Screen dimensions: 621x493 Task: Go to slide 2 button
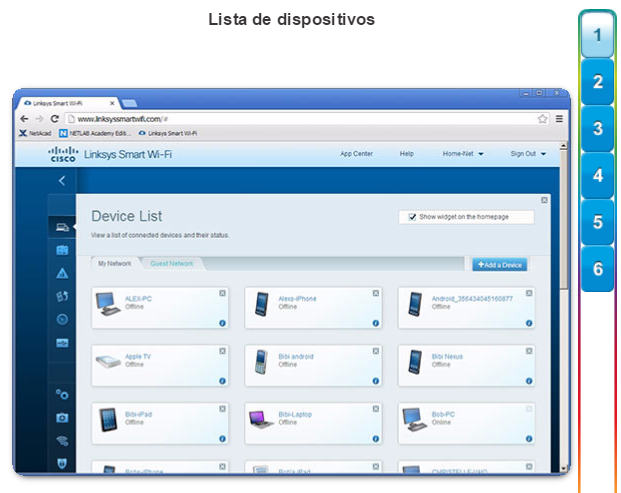coord(598,82)
